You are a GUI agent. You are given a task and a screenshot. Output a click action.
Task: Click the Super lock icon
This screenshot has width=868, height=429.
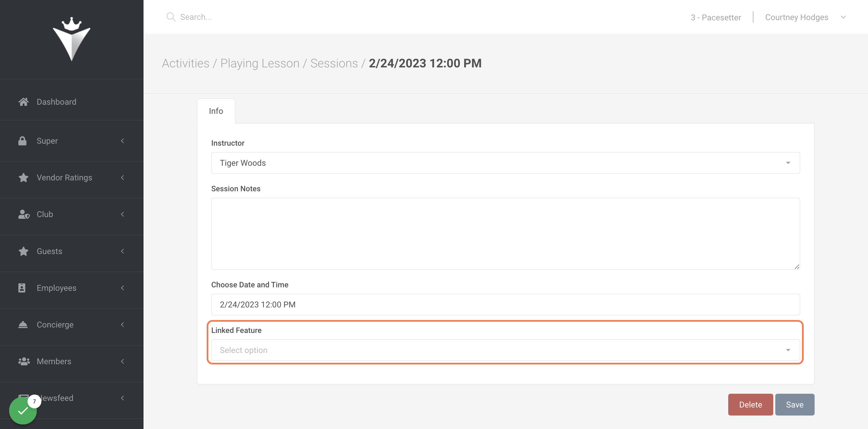pyautogui.click(x=22, y=141)
